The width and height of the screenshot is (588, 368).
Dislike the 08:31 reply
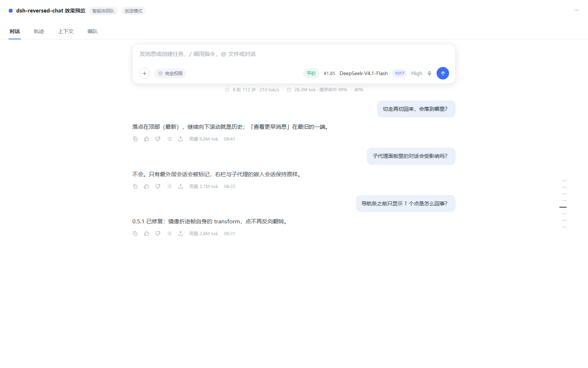(158, 234)
